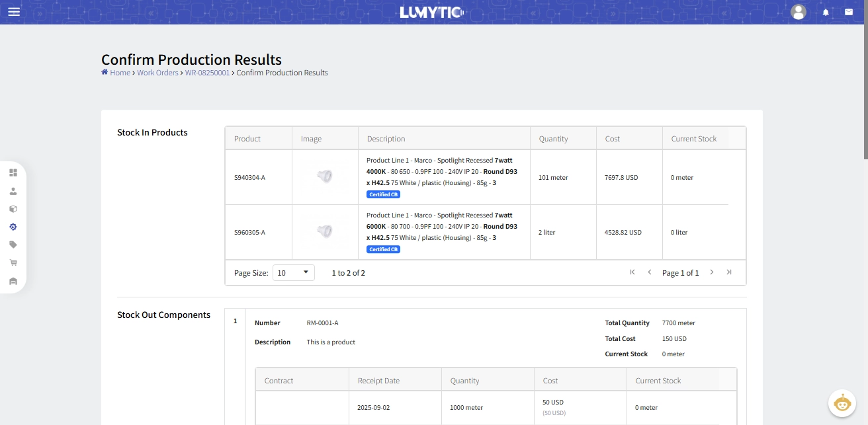Open the chatbot assistant robot icon
Viewport: 868px width, 425px height.
[x=842, y=403]
